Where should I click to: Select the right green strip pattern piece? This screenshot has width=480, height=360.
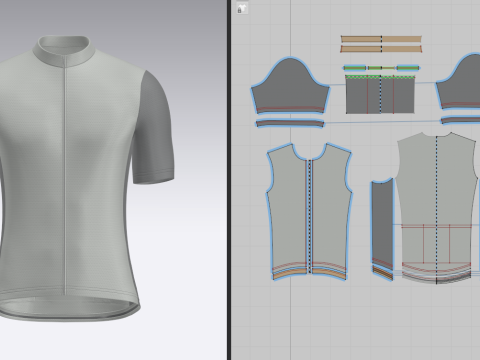click(408, 68)
